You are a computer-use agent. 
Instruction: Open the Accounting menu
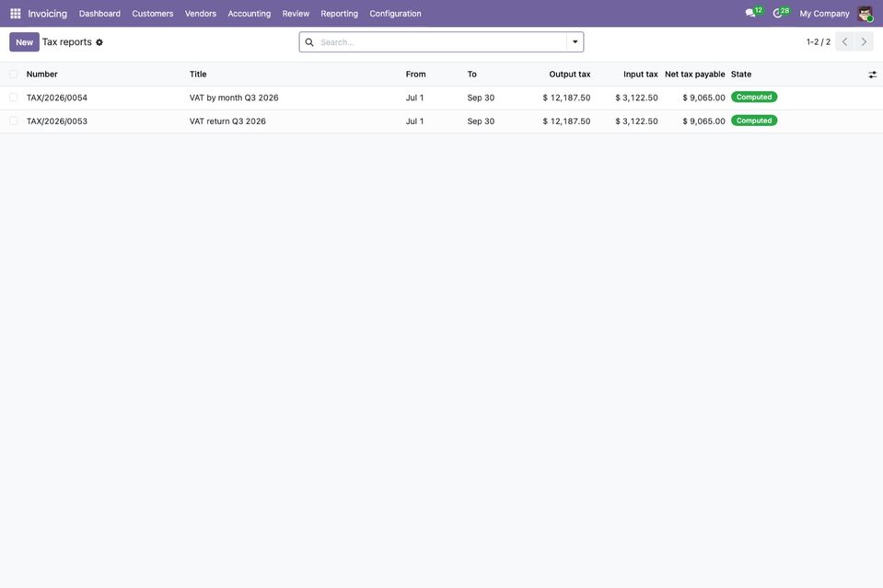[249, 14]
